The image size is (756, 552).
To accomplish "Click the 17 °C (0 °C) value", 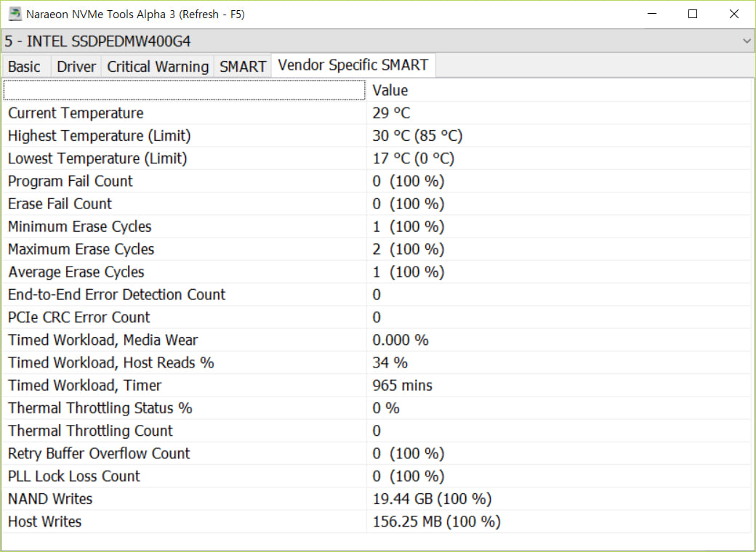I will tap(413, 158).
